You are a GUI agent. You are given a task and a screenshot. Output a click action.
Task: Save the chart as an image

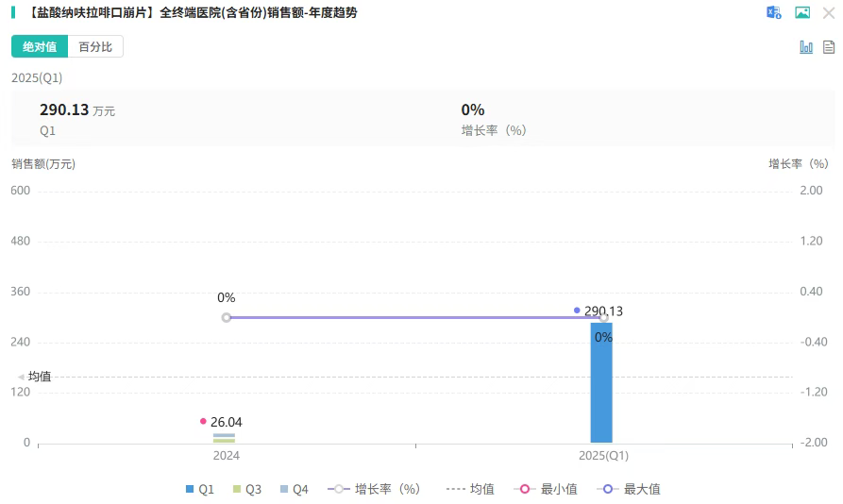click(802, 12)
